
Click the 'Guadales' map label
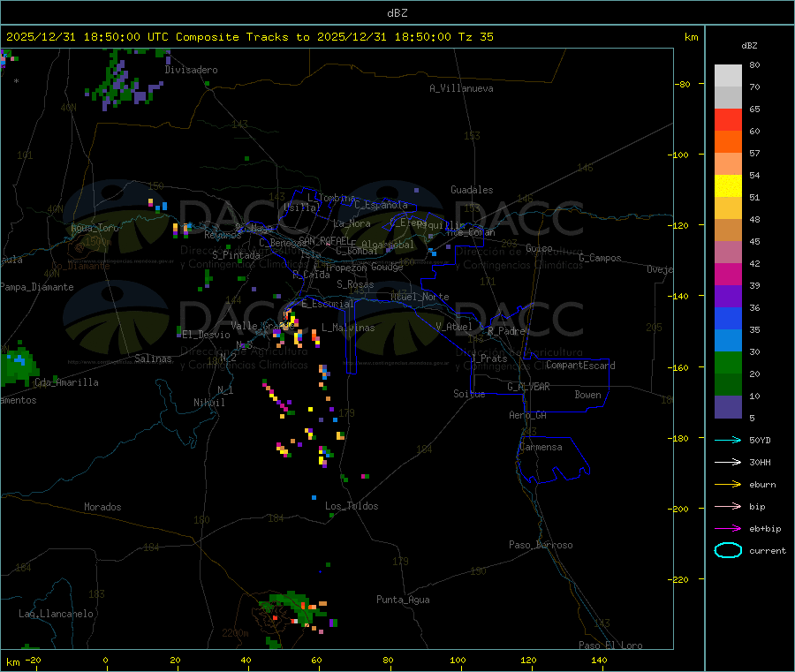tap(472, 190)
